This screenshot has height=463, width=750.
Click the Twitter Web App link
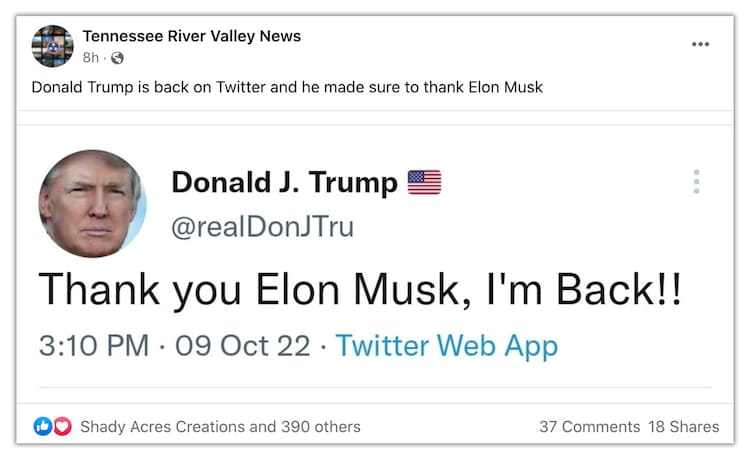[x=446, y=346]
